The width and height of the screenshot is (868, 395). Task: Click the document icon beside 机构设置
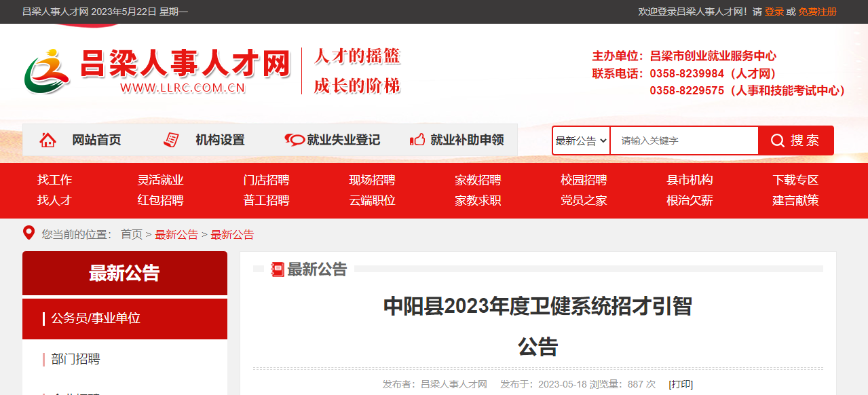pos(171,140)
